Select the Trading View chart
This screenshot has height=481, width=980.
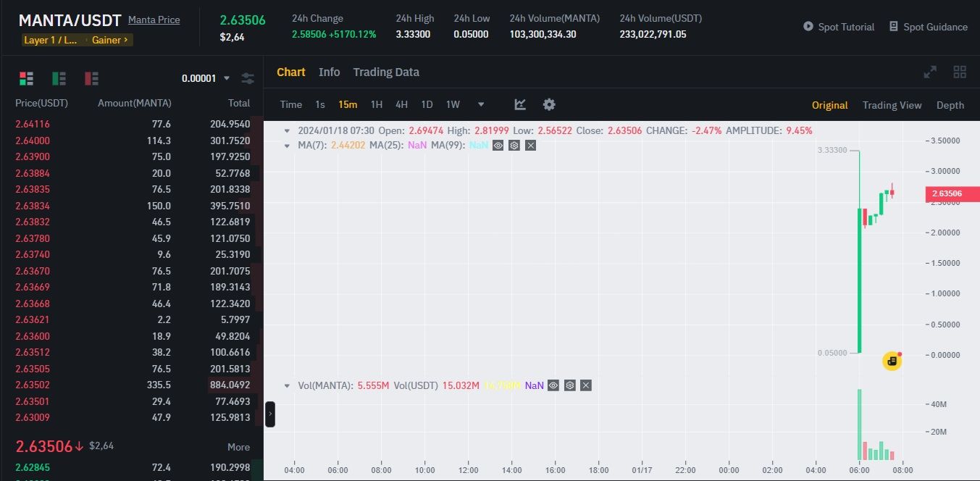[892, 105]
